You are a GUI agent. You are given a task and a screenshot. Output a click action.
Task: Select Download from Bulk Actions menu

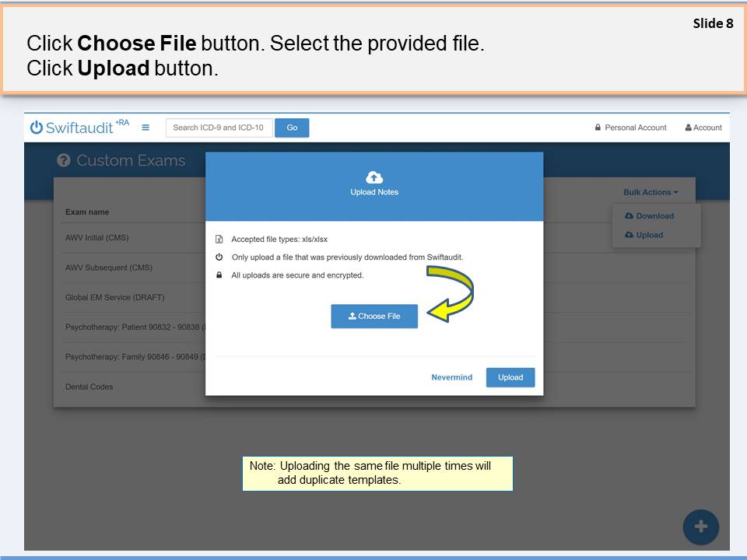(x=654, y=216)
